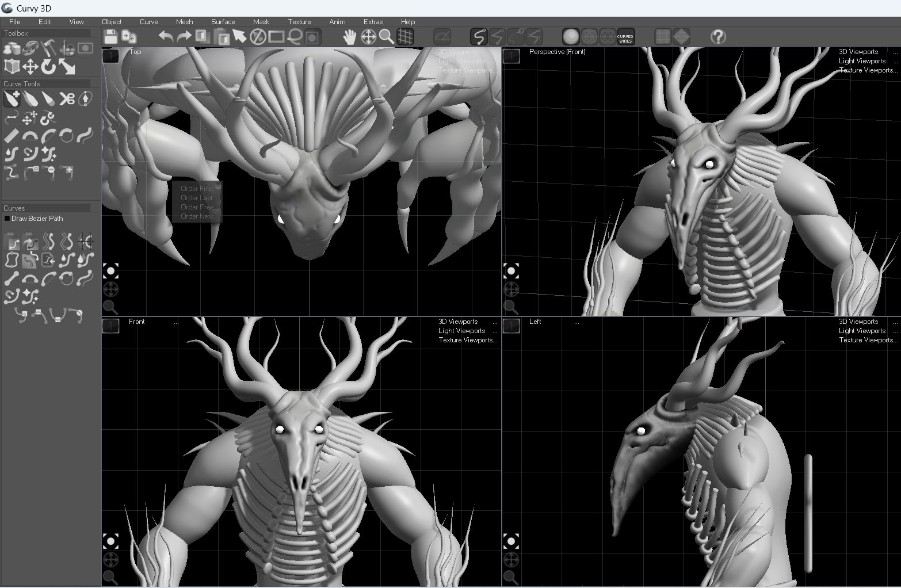Click the orbit target icon in Front viewport
This screenshot has width=901, height=588.
click(x=110, y=541)
